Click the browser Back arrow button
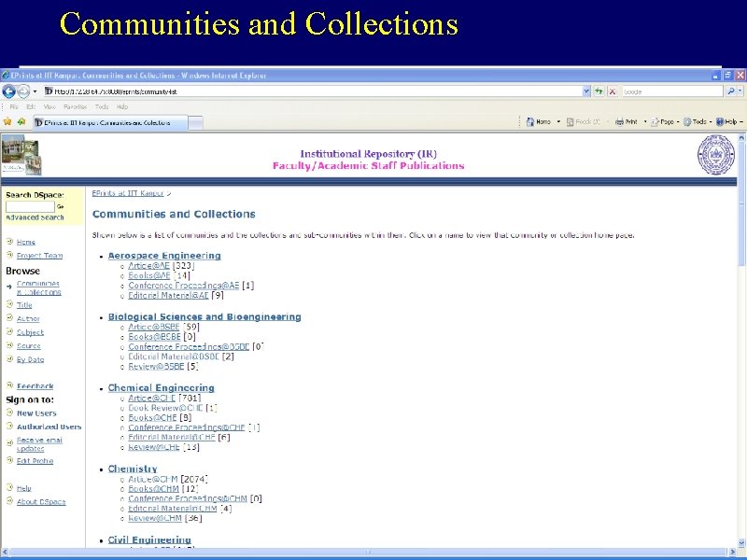The height and width of the screenshot is (560, 747). point(8,91)
